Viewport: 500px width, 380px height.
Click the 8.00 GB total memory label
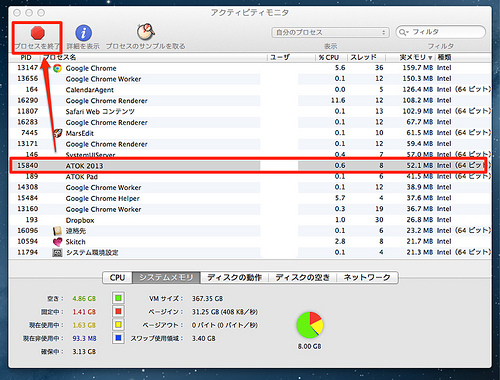[x=310, y=346]
